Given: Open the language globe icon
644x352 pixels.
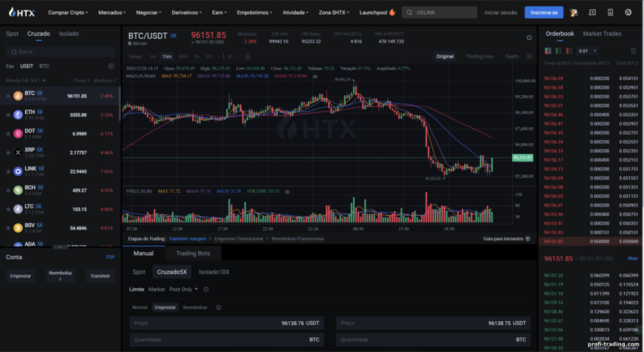Looking at the screenshot, I should [x=629, y=12].
